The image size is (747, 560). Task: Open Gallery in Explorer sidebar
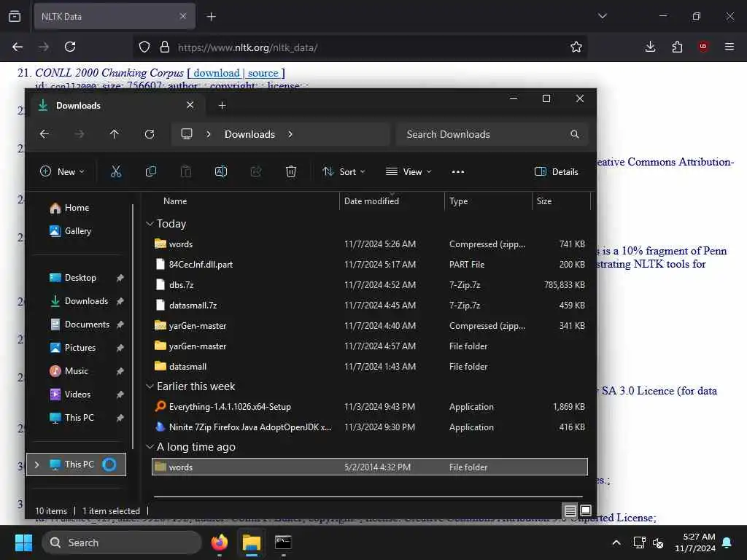click(71, 231)
